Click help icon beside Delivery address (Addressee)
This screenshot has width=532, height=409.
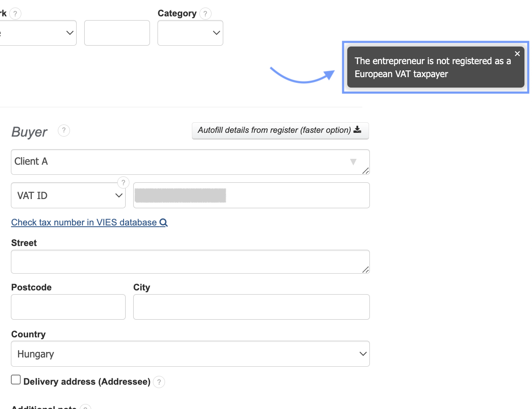pos(159,382)
